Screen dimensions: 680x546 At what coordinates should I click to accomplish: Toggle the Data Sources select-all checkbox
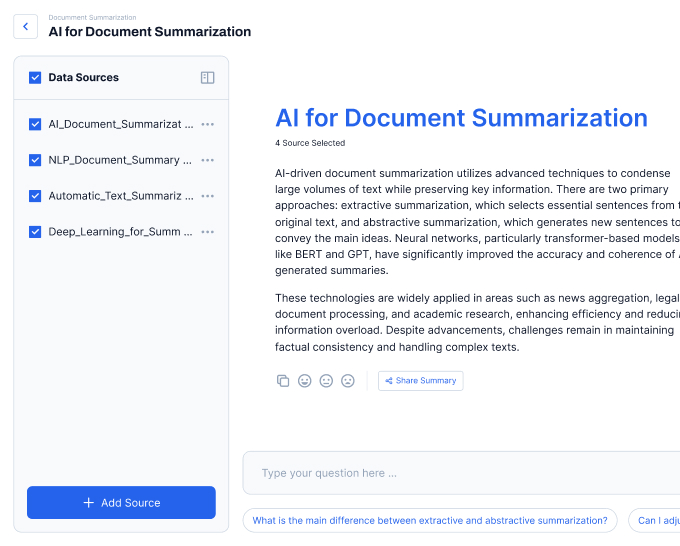click(x=35, y=78)
